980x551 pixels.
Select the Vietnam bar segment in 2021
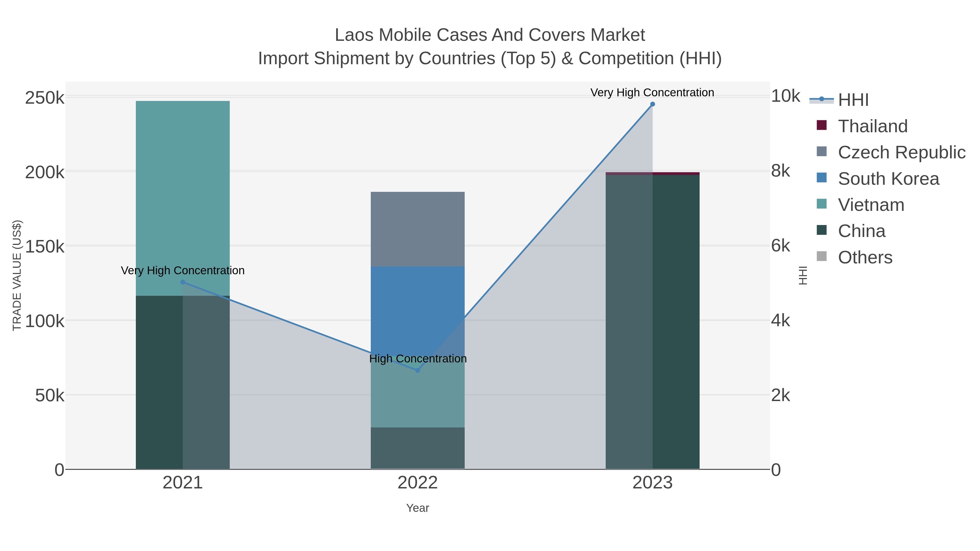(x=183, y=198)
